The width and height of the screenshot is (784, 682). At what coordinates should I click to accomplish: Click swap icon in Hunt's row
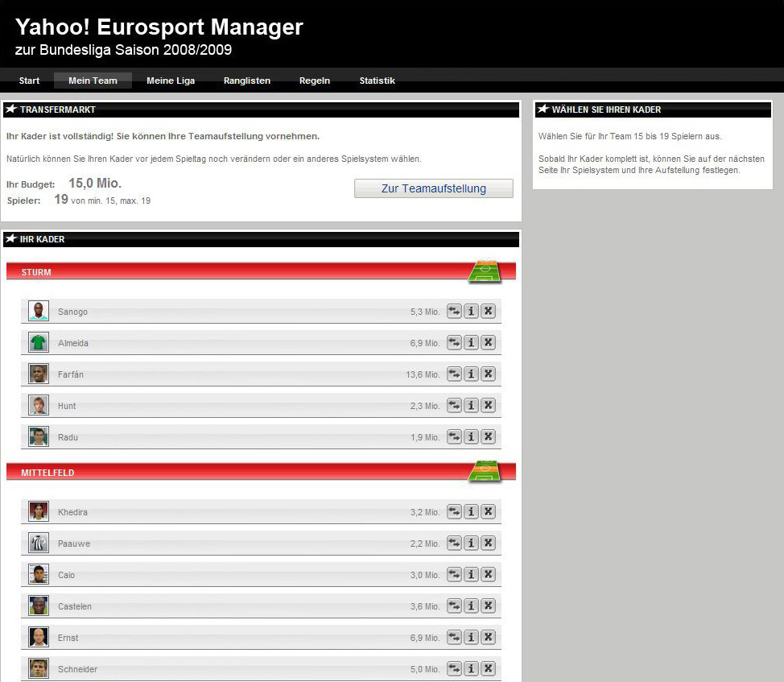click(x=454, y=406)
